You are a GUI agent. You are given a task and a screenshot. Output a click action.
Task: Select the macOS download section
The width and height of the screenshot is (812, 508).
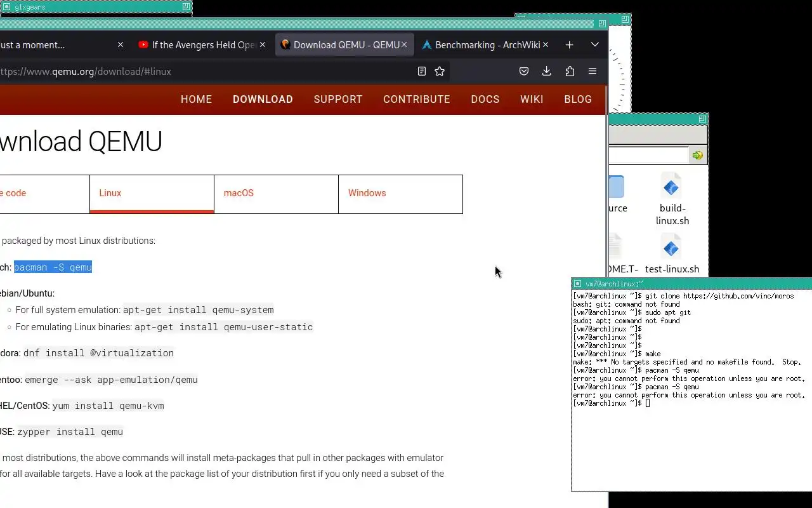pyautogui.click(x=276, y=194)
